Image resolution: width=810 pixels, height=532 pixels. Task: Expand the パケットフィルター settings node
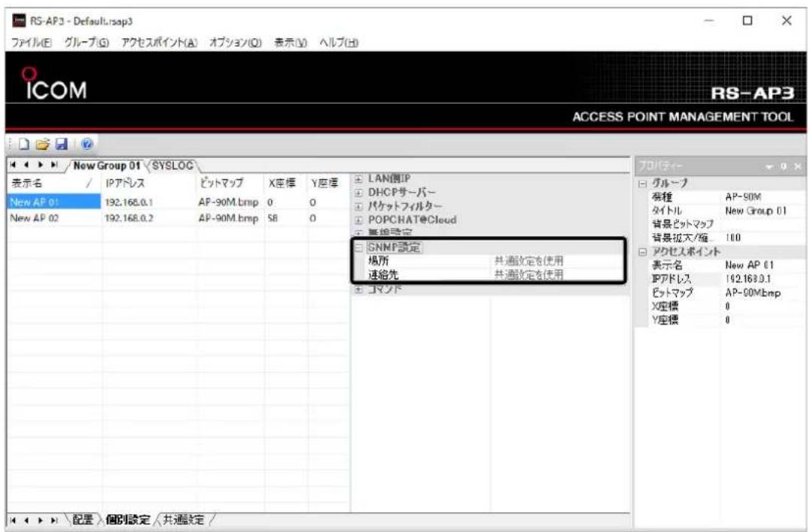click(358, 206)
